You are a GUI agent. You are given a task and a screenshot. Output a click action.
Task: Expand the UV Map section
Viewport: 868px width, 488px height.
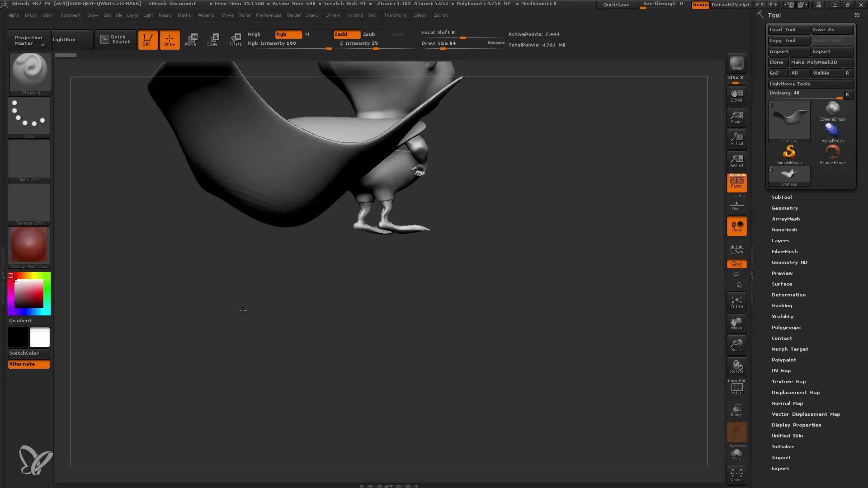[x=781, y=371]
